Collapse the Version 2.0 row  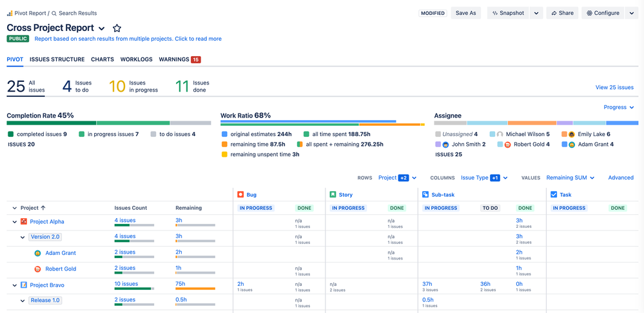[23, 237]
